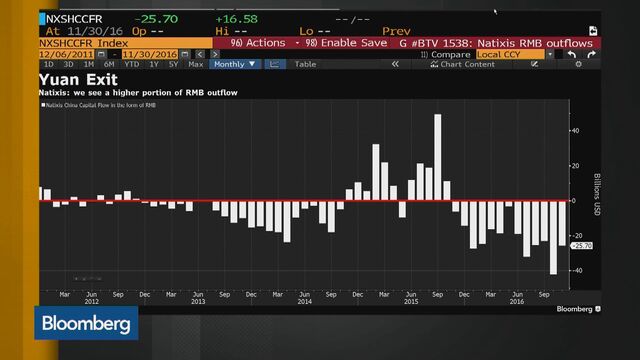Click the 'Yuan Exit' chart title
The width and height of the screenshot is (640, 360).
click(78, 80)
